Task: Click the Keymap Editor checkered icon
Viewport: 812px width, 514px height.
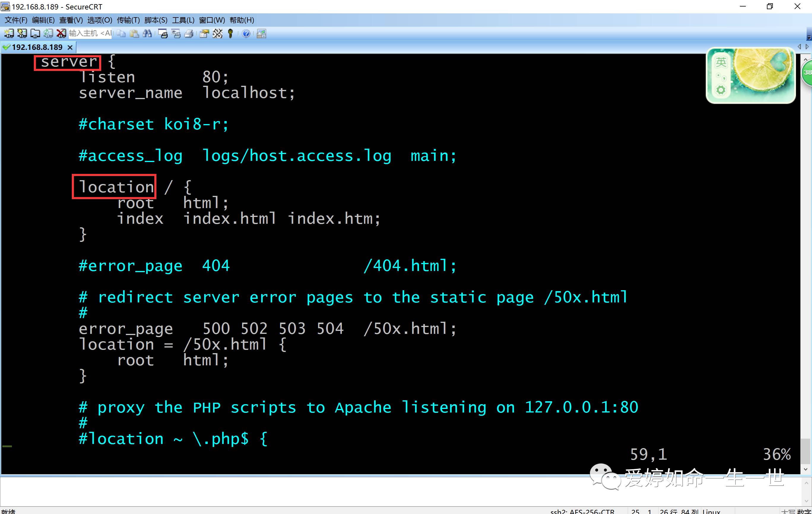Action: (x=218, y=34)
